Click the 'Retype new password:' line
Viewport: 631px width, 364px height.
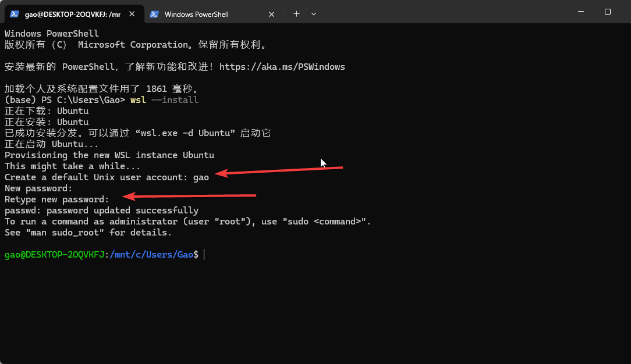[x=56, y=199]
